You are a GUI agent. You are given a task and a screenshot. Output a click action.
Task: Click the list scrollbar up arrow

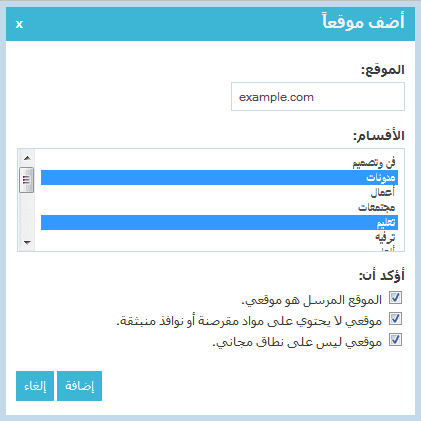coord(27,158)
